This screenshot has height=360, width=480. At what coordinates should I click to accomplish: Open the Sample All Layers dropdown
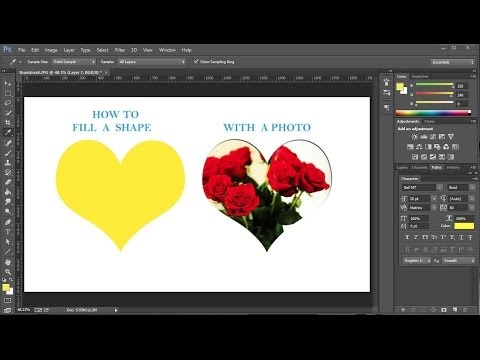tap(152, 62)
